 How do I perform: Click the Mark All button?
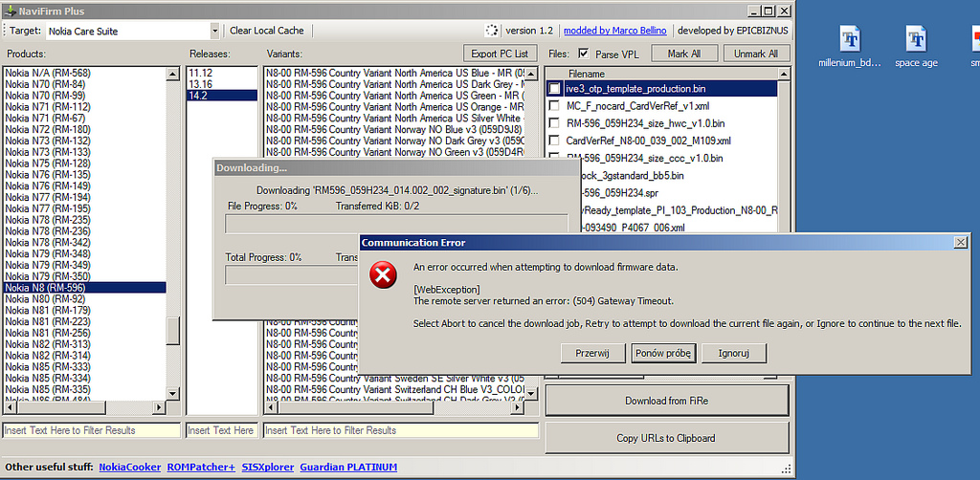[x=683, y=53]
